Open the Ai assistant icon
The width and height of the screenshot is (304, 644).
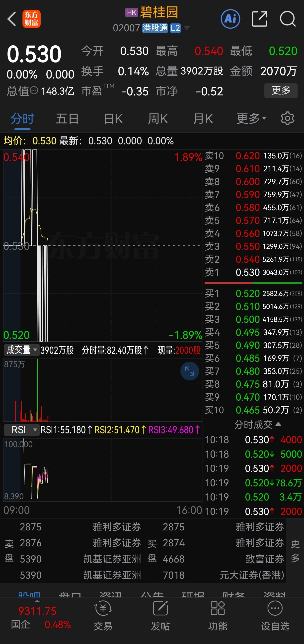(230, 19)
